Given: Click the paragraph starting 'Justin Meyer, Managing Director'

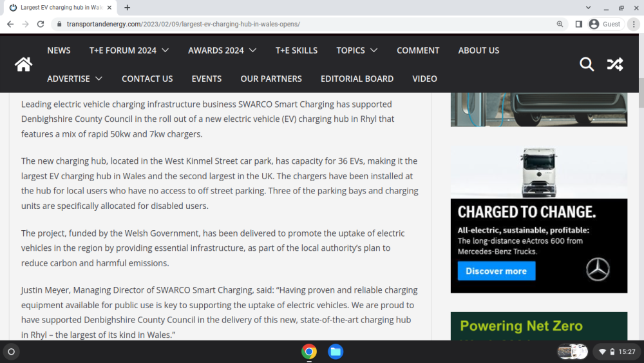Looking at the screenshot, I should [x=220, y=313].
